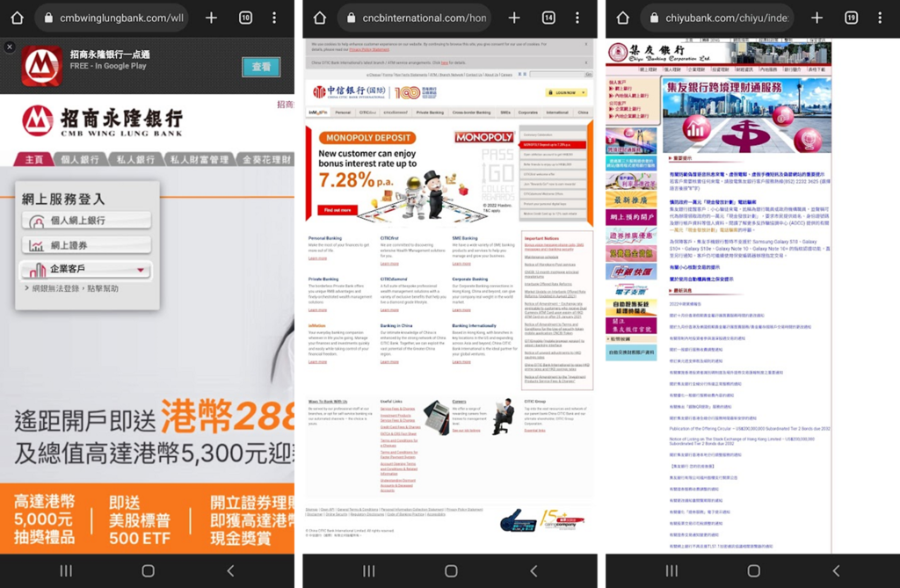This screenshot has width=900, height=588.
Task: Tap the Android home button under CNCB screen
Action: click(451, 570)
